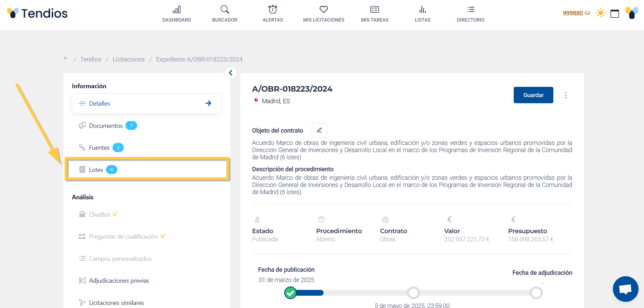The width and height of the screenshot is (644, 308).
Task: Open Alertas alarm clock icon
Action: 273,10
